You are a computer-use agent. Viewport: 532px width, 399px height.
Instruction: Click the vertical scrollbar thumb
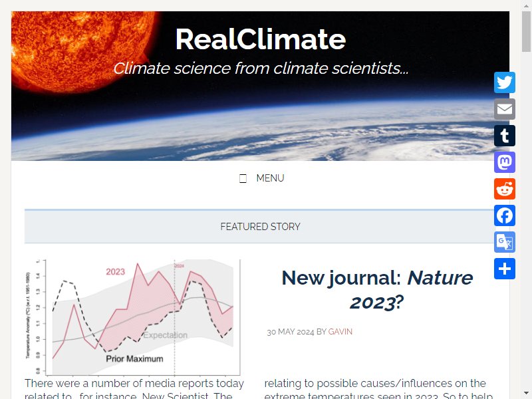526,31
